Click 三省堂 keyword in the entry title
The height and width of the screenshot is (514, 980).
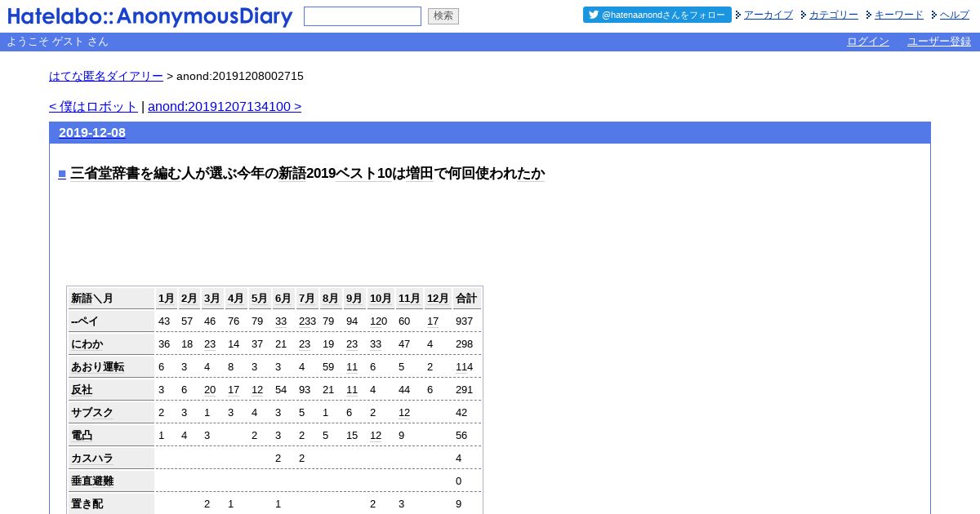click(x=91, y=174)
